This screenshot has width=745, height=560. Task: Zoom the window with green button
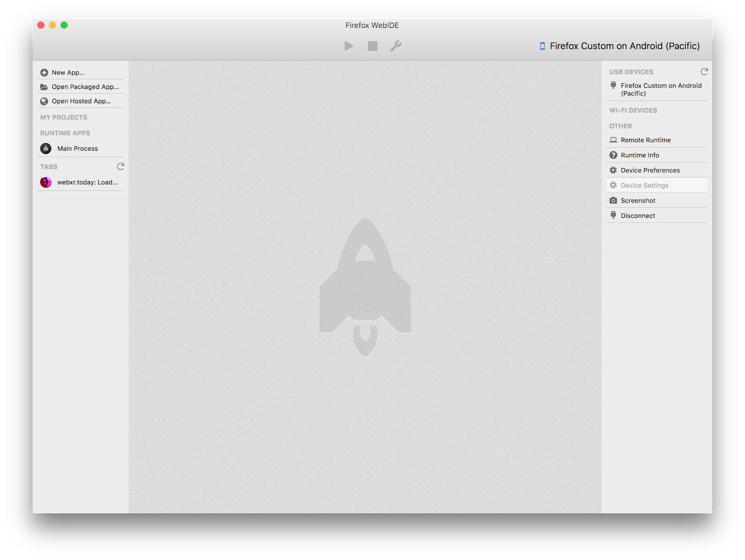click(64, 25)
